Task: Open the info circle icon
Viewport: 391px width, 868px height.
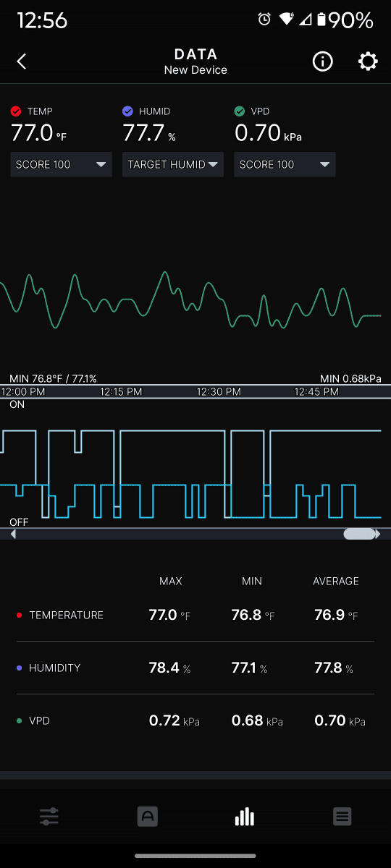Action: tap(322, 61)
